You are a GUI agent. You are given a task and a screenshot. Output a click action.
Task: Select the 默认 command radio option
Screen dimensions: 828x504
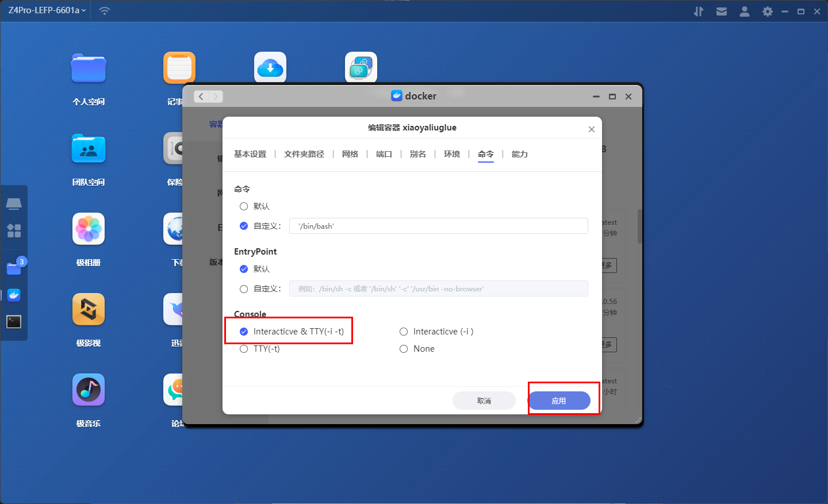click(244, 206)
